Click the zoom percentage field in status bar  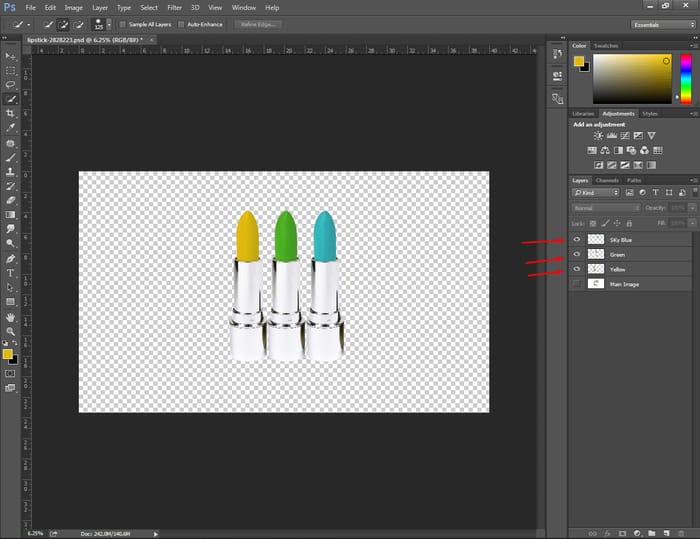(x=36, y=533)
